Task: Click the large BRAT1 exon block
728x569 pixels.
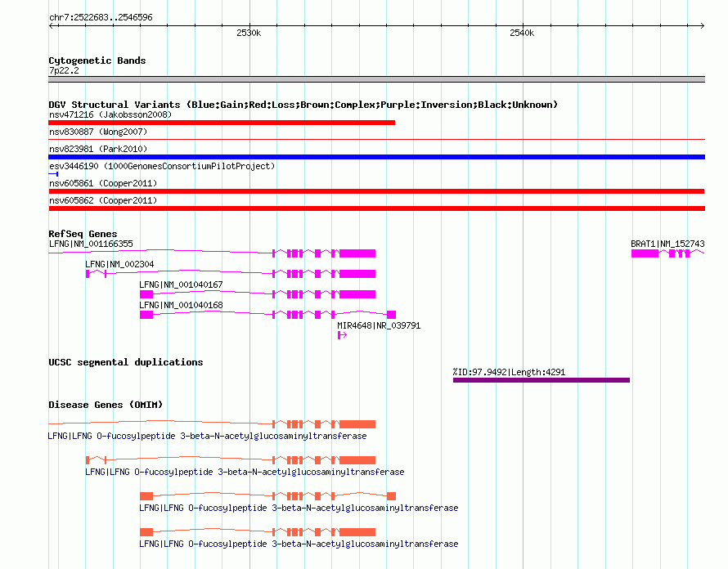Action: [x=645, y=253]
